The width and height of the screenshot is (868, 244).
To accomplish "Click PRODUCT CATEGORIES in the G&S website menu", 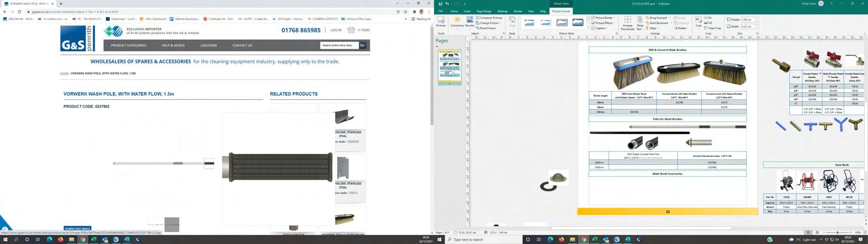I will tap(129, 45).
